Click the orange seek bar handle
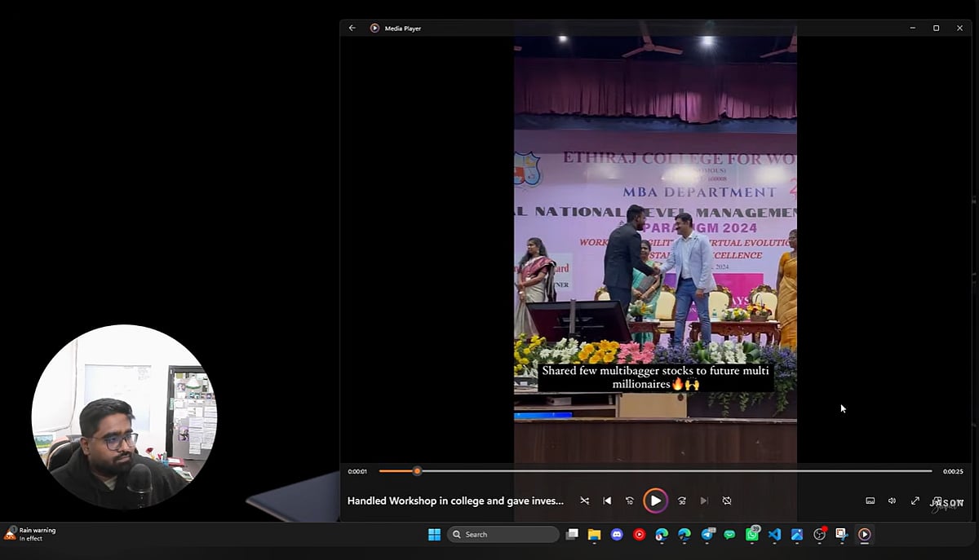Viewport: 979px width, 560px height. pos(417,471)
